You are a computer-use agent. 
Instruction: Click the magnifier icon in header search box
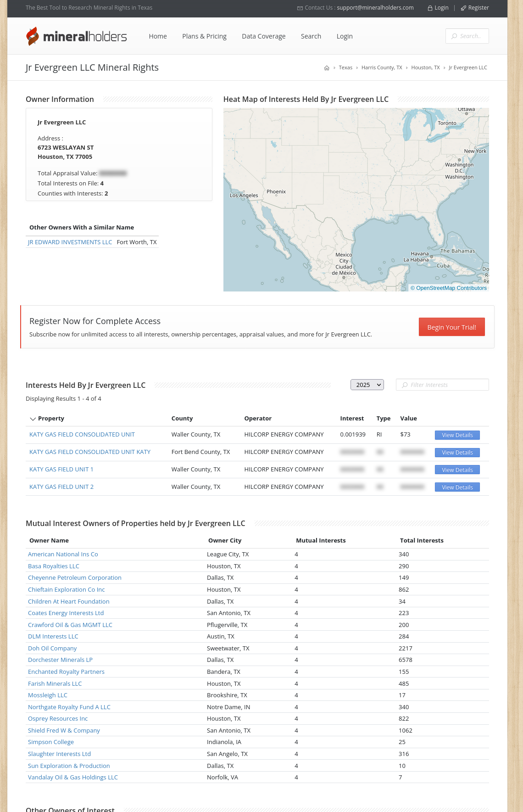coord(454,36)
